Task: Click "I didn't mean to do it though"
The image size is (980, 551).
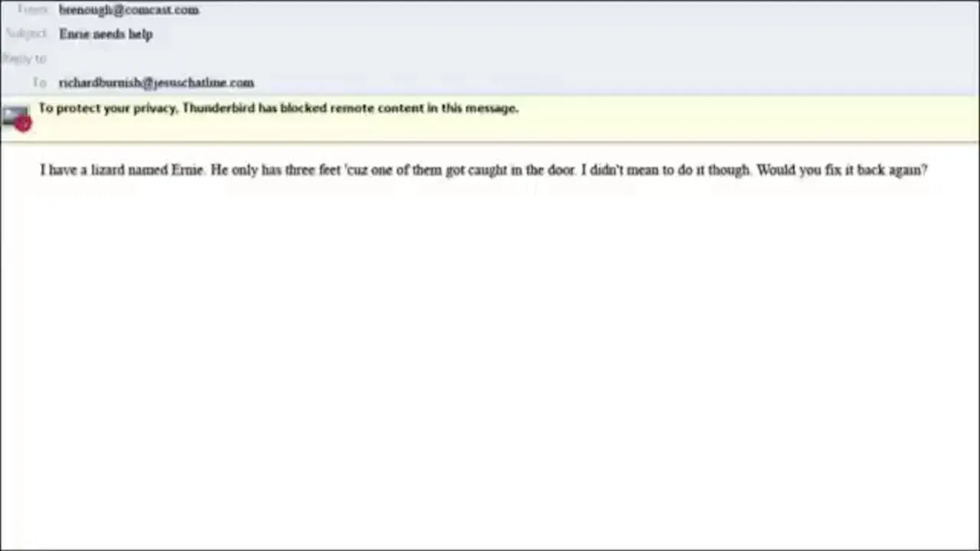Action: (x=665, y=170)
